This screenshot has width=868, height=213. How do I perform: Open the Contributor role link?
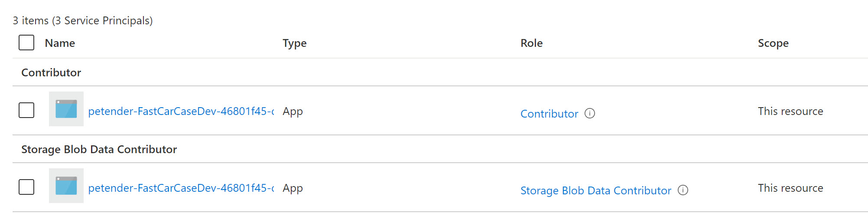pyautogui.click(x=549, y=114)
